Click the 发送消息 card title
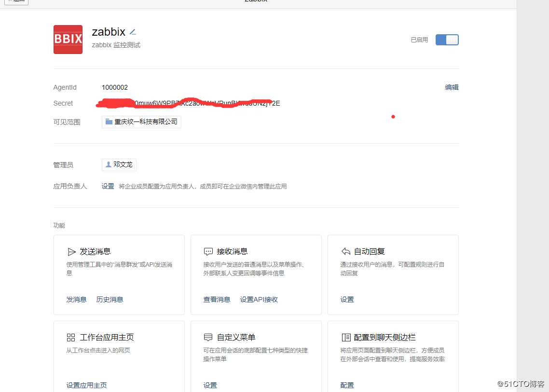This screenshot has height=392, width=549. coord(95,252)
